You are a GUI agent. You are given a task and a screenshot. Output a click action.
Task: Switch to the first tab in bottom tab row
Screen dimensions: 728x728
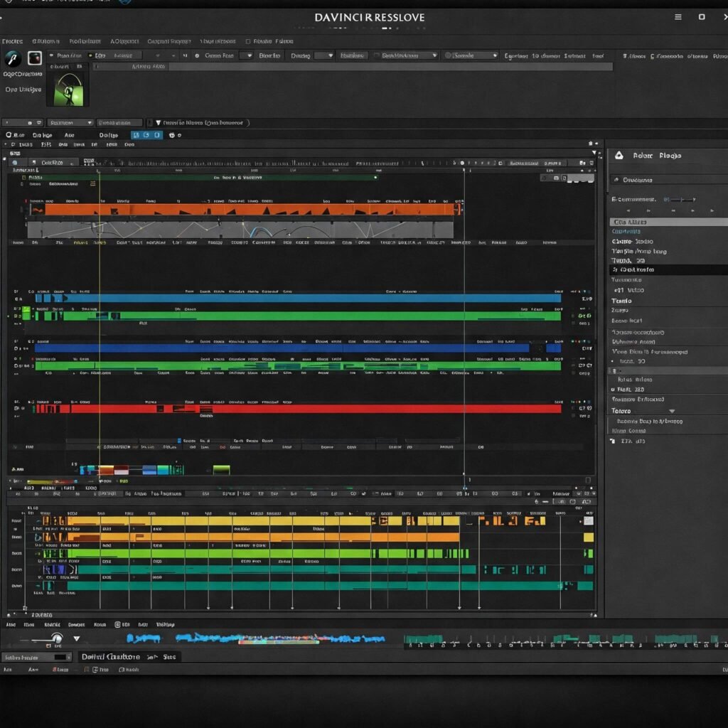pos(11,624)
